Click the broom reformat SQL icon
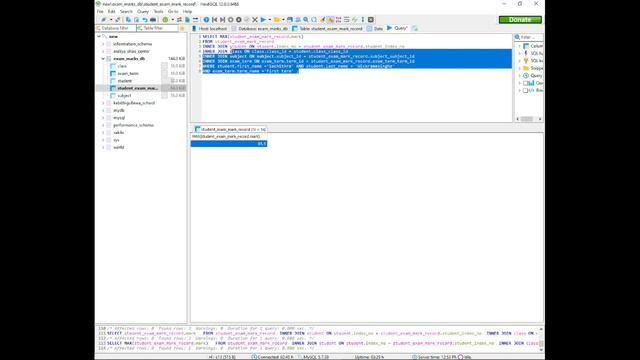 pyautogui.click(x=322, y=20)
